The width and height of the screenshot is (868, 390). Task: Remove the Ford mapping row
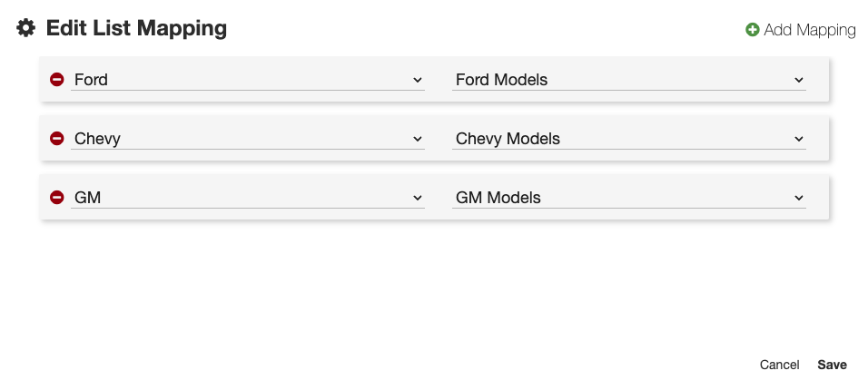click(57, 80)
